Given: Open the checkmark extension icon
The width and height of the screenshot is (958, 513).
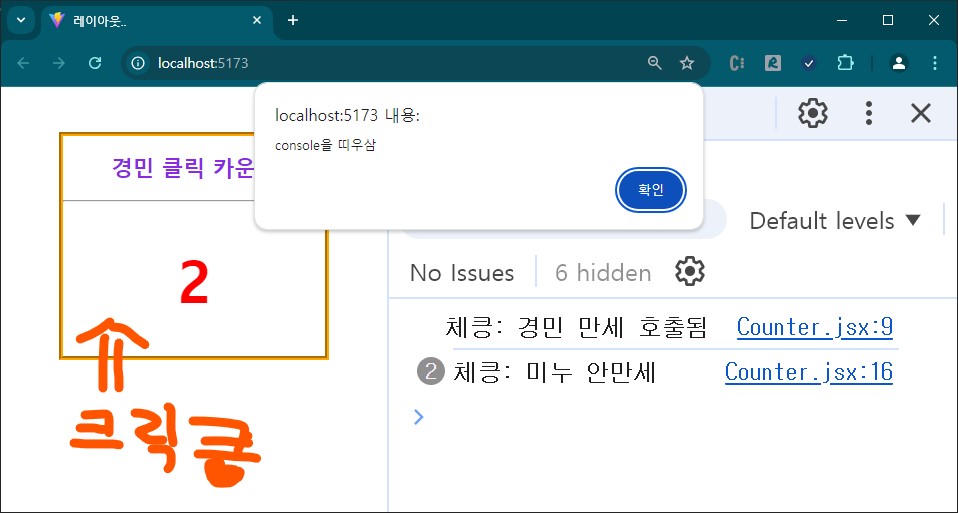Looking at the screenshot, I should coord(809,63).
